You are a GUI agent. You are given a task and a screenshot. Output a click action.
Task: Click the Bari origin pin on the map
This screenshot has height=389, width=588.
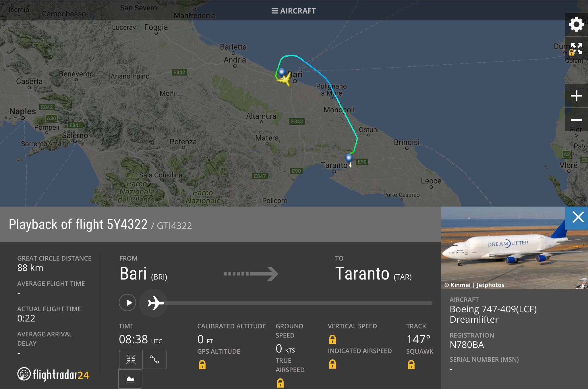282,72
